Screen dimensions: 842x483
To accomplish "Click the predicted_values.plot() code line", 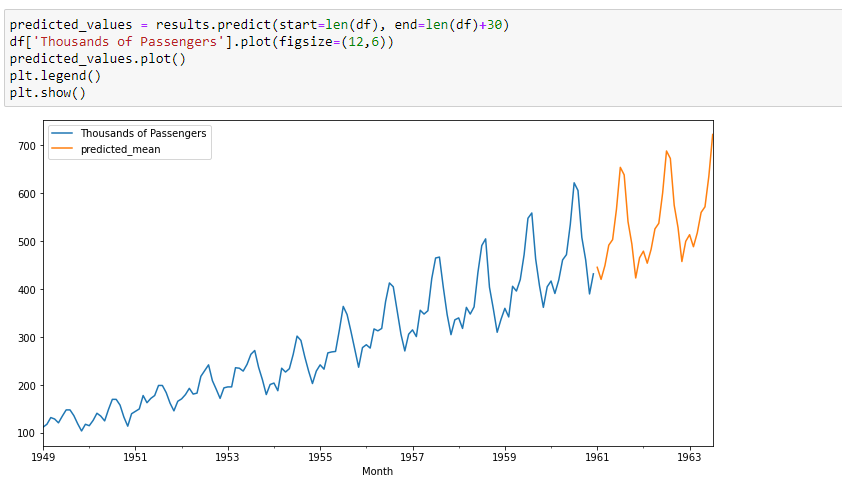I will 98,59.
